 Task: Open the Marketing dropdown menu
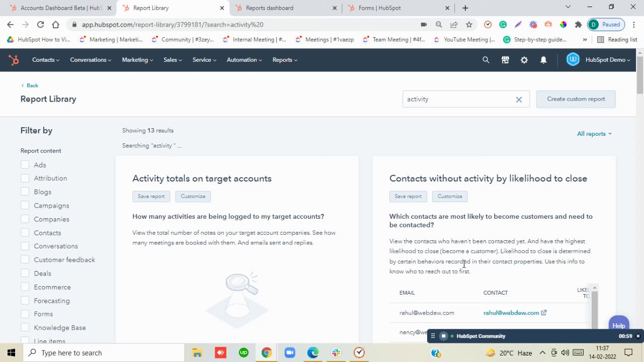[x=137, y=60]
